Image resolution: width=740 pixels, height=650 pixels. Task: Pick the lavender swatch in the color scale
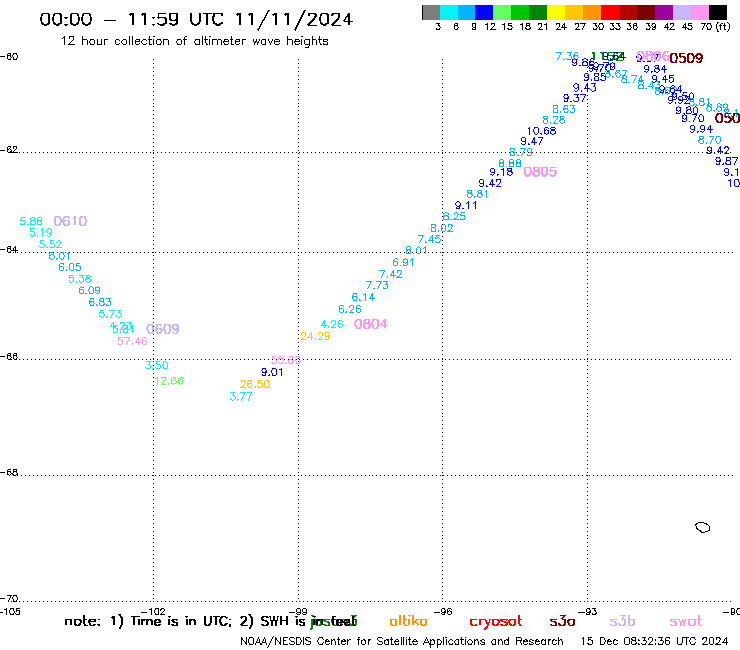pos(682,12)
